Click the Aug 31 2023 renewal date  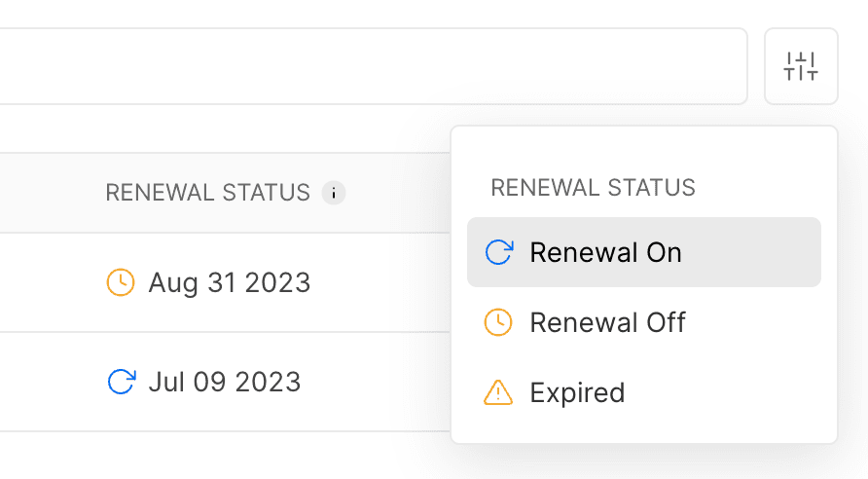click(230, 283)
